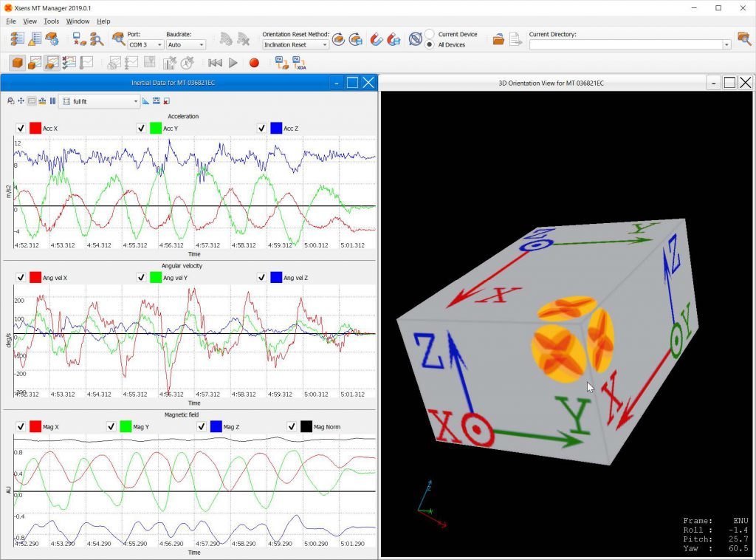Viewport: 756px width, 560px height.
Task: Select the Current Device radio button
Action: [x=430, y=34]
